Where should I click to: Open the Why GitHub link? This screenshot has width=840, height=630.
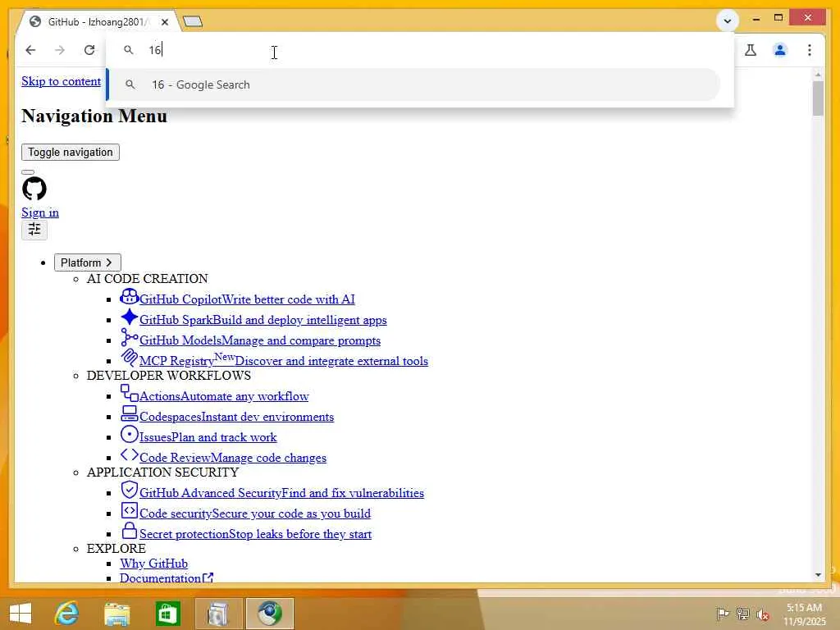pos(153,564)
